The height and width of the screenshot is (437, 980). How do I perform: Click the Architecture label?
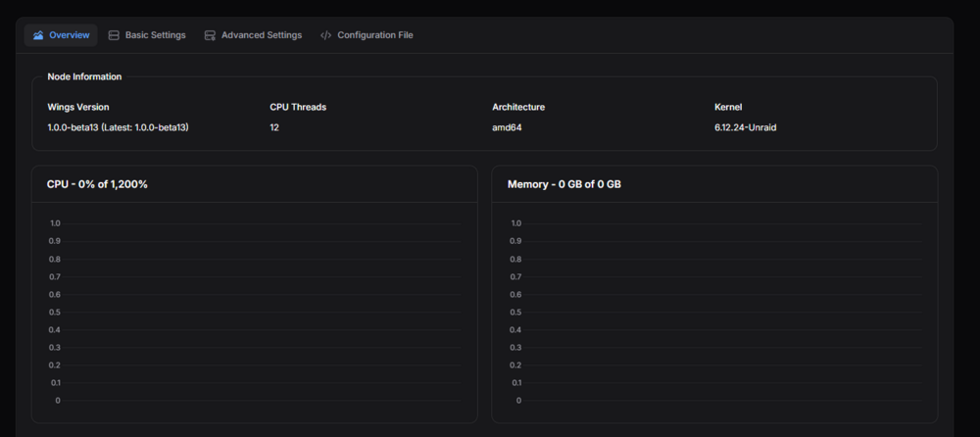(518, 107)
